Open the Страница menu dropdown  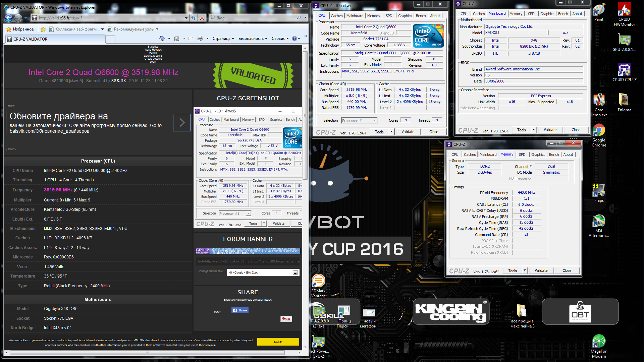(223, 39)
